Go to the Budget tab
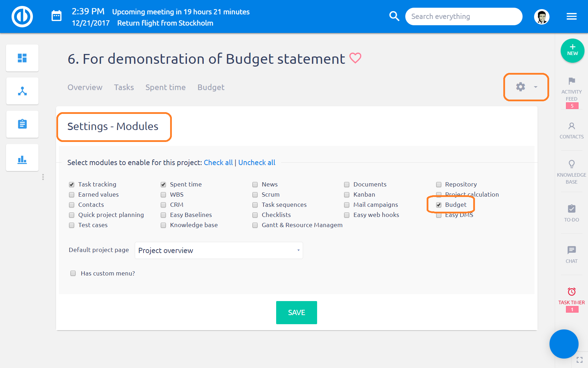 [211, 87]
